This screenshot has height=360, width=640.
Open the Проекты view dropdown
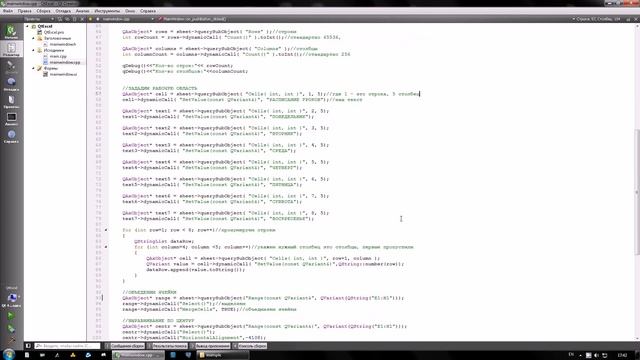[x=40, y=19]
